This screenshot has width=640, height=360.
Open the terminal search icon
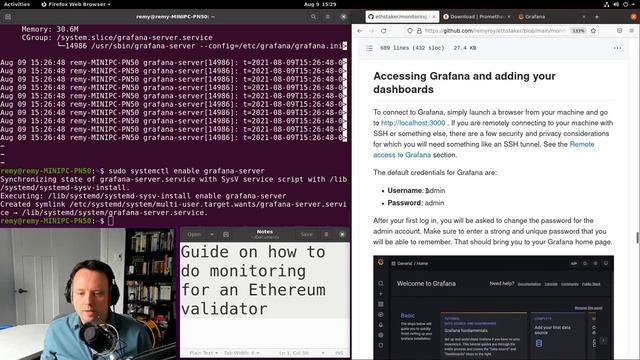(313, 17)
